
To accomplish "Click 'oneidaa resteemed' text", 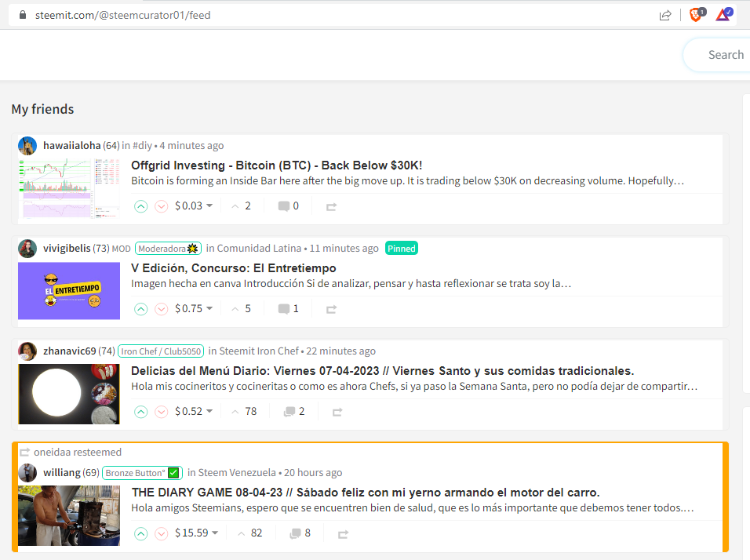I will point(78,452).
